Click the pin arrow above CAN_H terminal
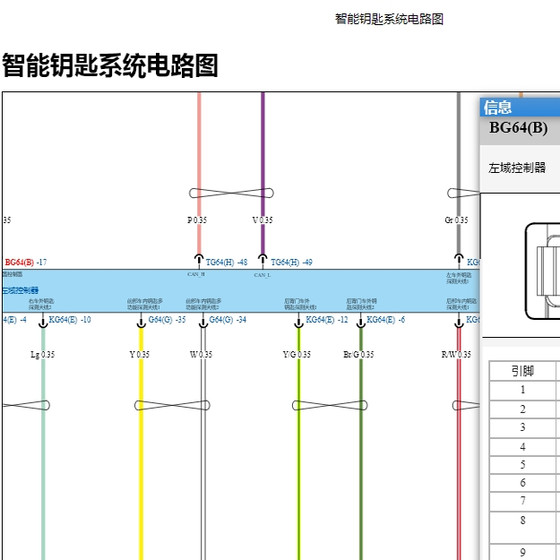Viewport: 560px width, 560px height. point(199,261)
